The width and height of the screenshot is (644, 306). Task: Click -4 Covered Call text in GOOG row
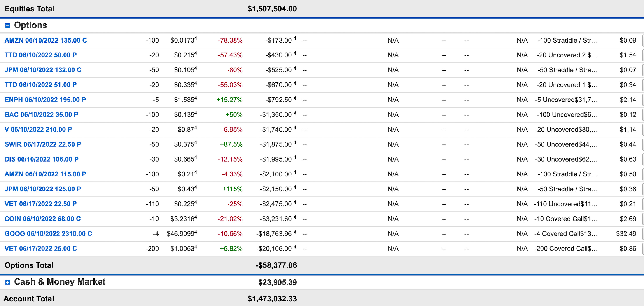pyautogui.click(x=566, y=234)
